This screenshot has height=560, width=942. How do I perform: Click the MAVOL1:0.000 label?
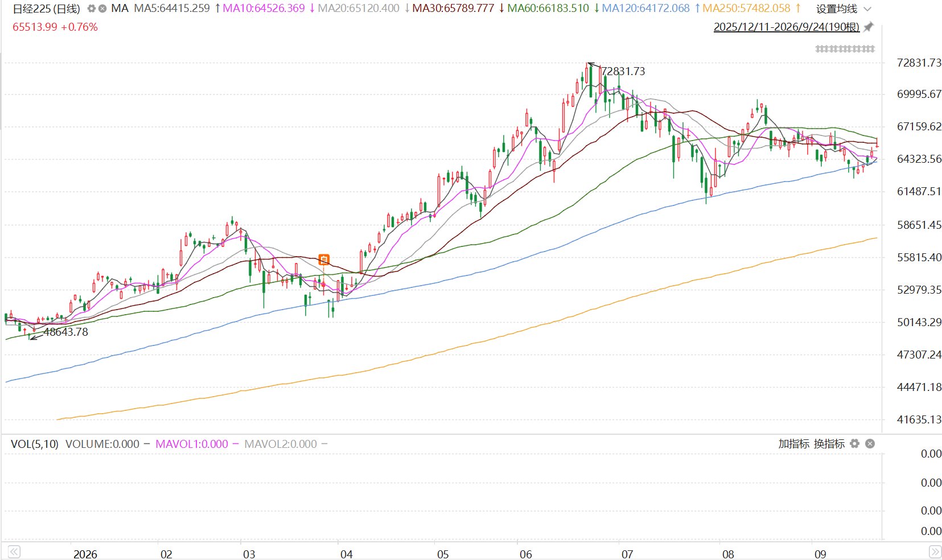(192, 444)
